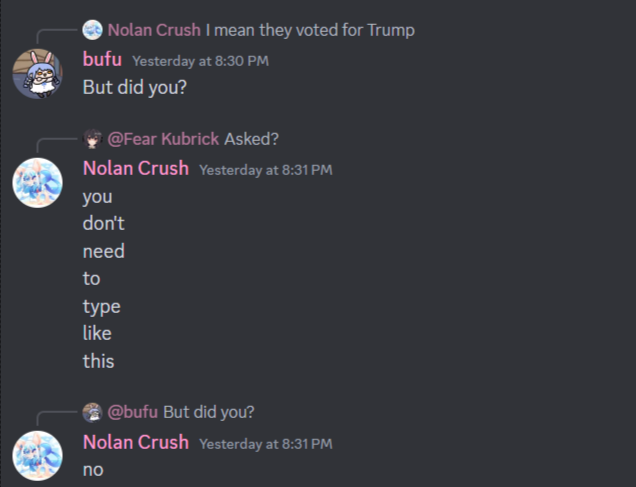Open bufu username in message header

tap(102, 60)
